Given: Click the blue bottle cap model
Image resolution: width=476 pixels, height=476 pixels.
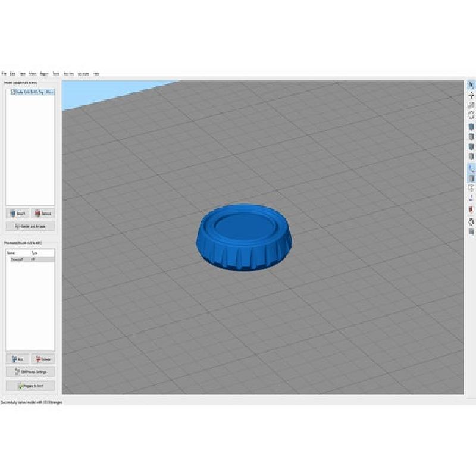Looking at the screenshot, I should pyautogui.click(x=245, y=238).
